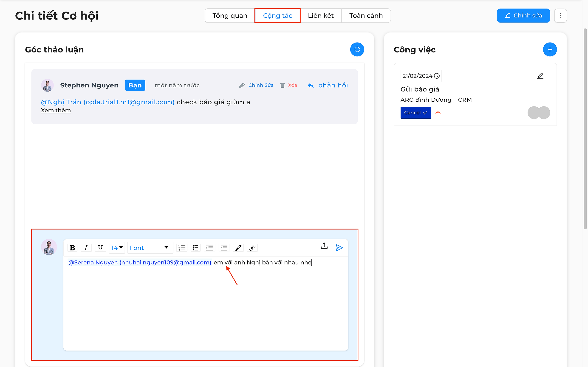Open the 21/02/2024 due date picker
This screenshot has width=588, height=367.
click(421, 76)
